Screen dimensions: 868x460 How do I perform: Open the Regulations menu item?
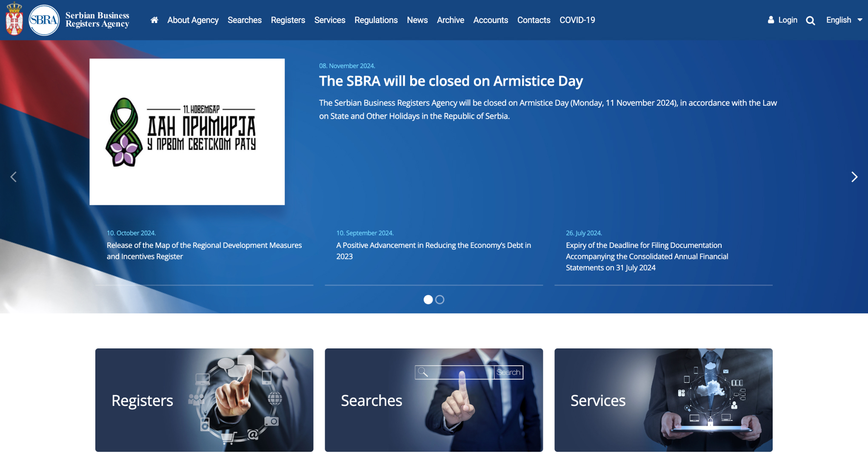[x=376, y=20]
